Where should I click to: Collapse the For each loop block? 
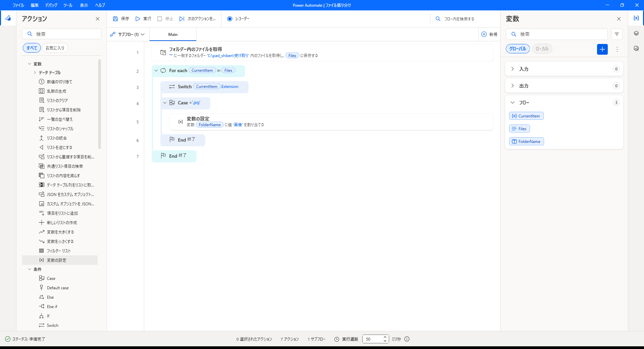[156, 70]
